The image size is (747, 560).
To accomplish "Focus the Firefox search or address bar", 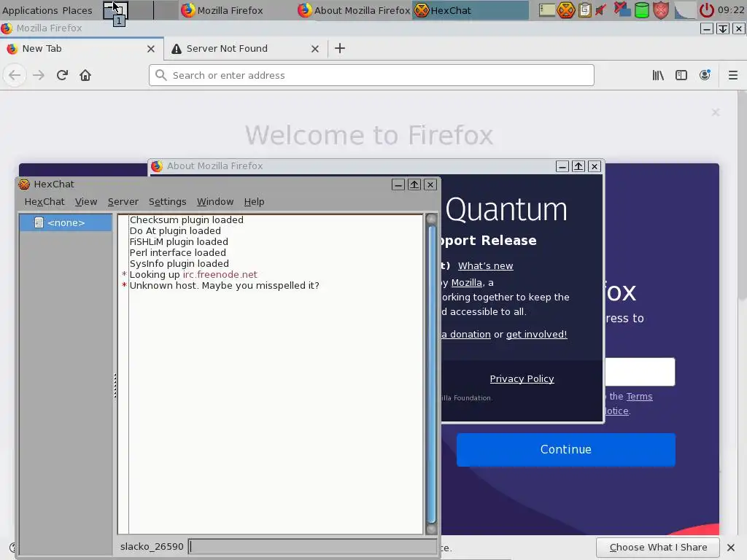I will click(x=371, y=75).
